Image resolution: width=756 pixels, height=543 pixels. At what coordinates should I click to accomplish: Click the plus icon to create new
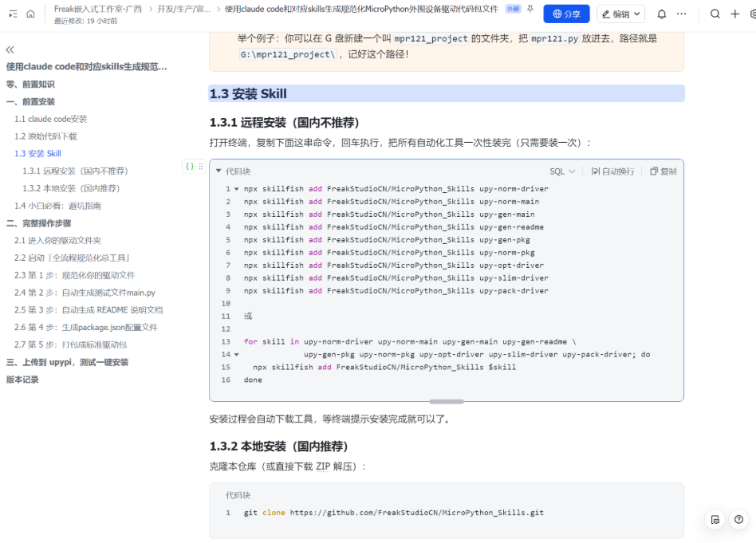point(734,14)
